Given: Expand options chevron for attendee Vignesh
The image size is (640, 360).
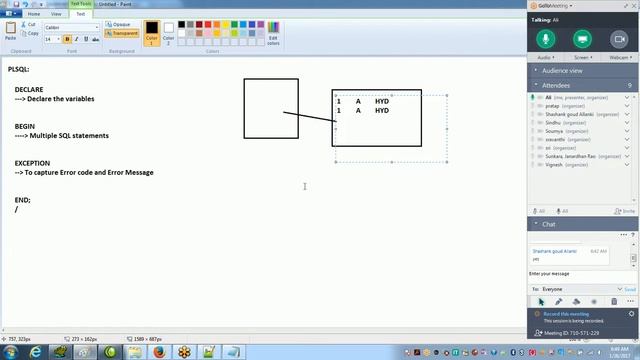Looking at the screenshot, I should pos(627,165).
